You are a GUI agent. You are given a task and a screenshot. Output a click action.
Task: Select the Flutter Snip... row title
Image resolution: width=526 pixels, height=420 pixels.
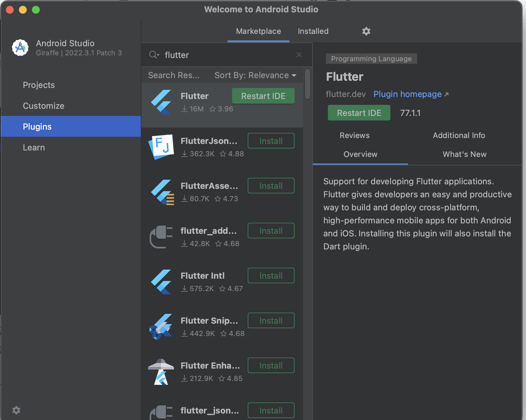[209, 321]
